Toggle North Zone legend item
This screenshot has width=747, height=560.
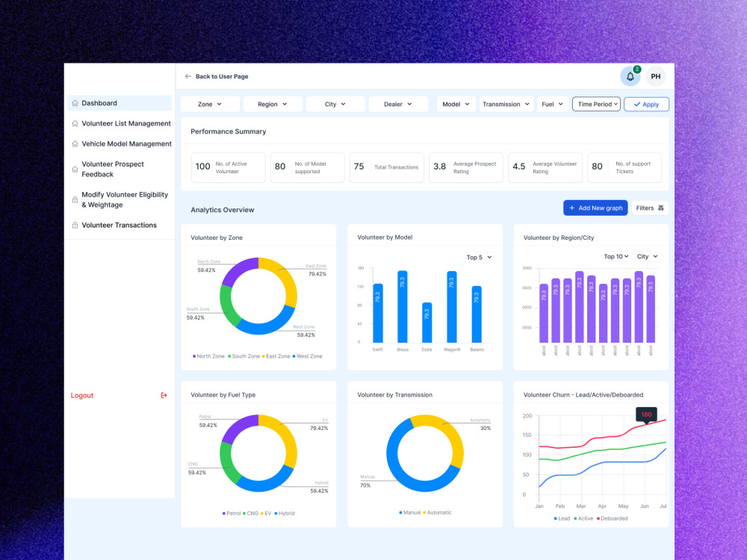pos(208,356)
